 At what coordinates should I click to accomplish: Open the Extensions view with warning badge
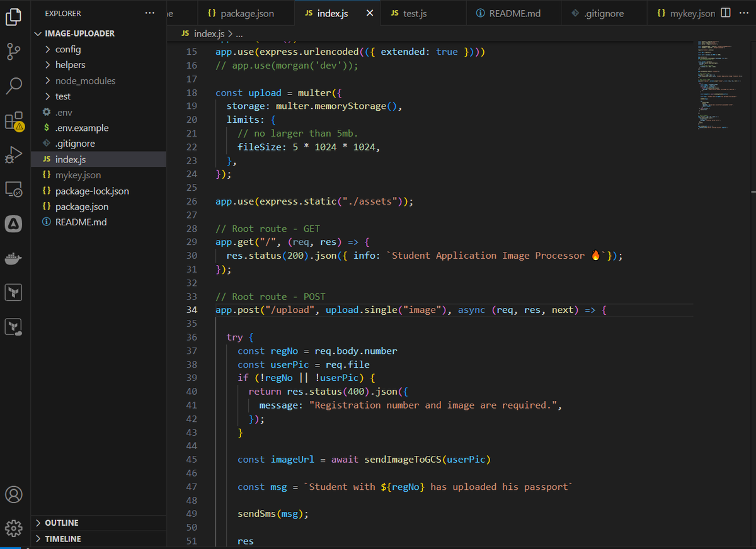tap(14, 120)
